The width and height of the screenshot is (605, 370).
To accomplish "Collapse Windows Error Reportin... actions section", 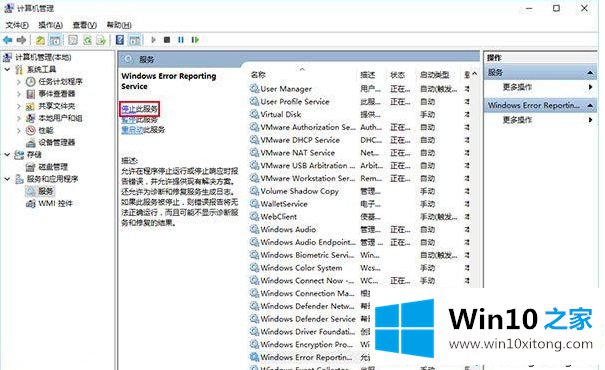I will coord(590,105).
